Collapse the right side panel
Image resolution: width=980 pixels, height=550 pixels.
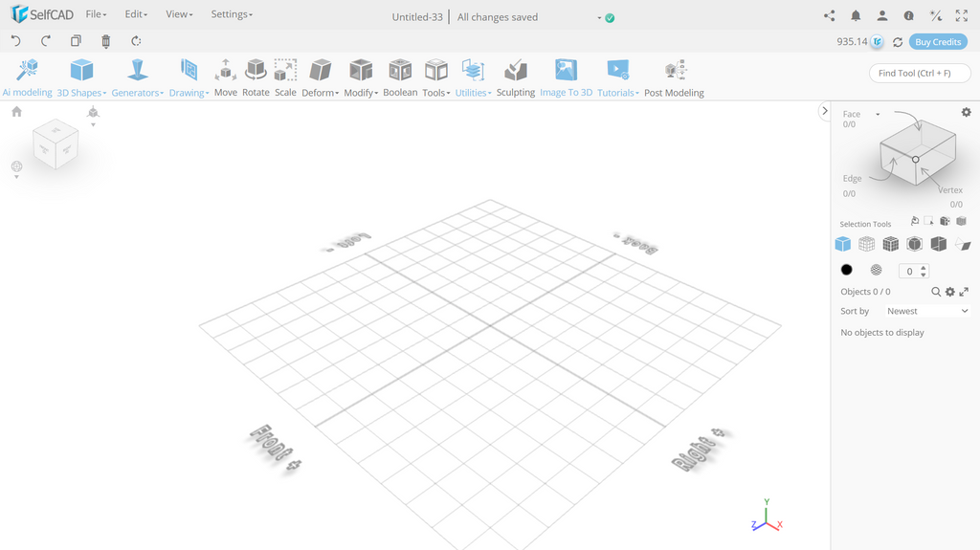point(824,111)
